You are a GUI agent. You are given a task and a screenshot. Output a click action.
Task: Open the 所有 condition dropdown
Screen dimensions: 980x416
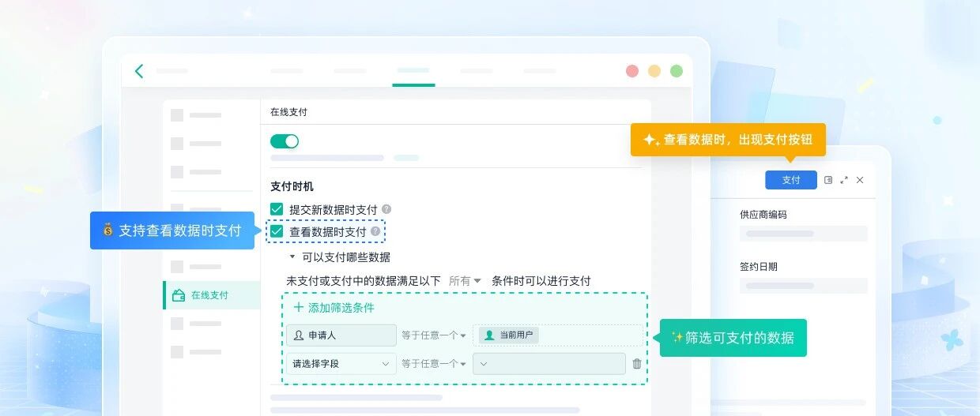tap(465, 281)
